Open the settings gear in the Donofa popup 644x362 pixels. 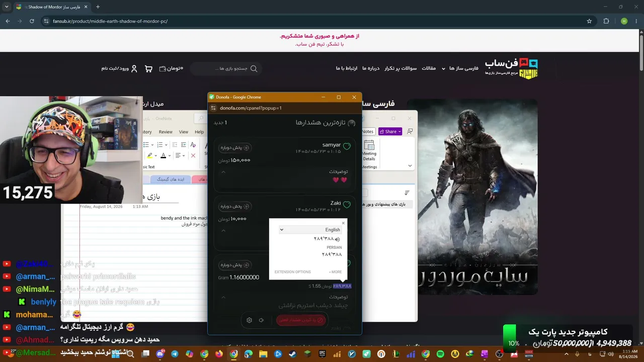pos(249,320)
